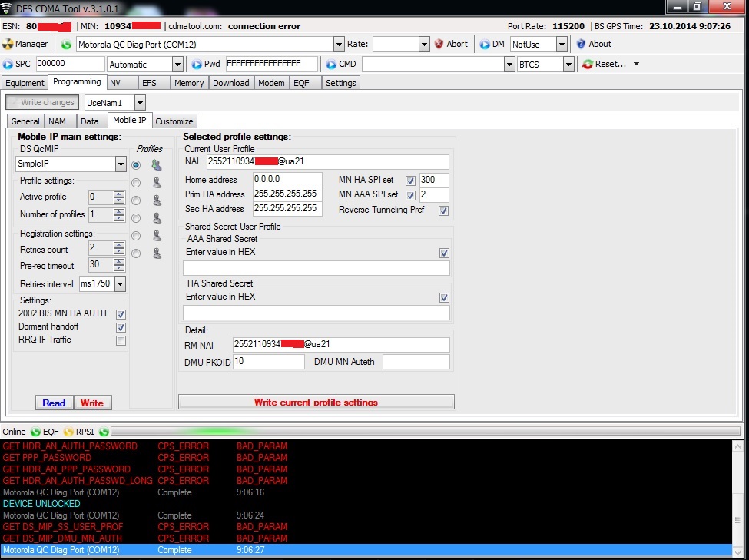Click the RPSI status green icon

click(104, 432)
